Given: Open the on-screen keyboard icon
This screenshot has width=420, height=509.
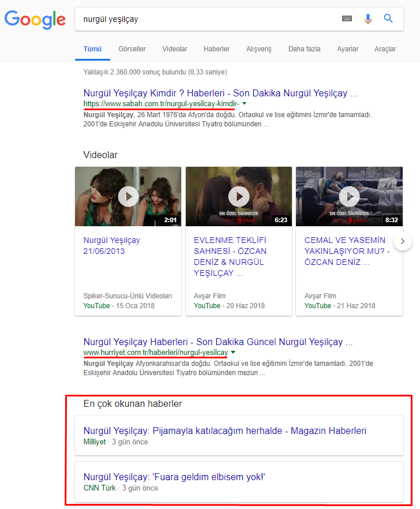Looking at the screenshot, I should pyautogui.click(x=347, y=18).
